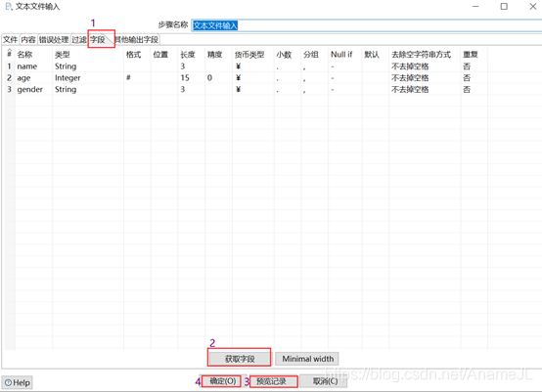The image size is (542, 392).
Task: Click 否 repeat cell in gender row
Action: 467,90
